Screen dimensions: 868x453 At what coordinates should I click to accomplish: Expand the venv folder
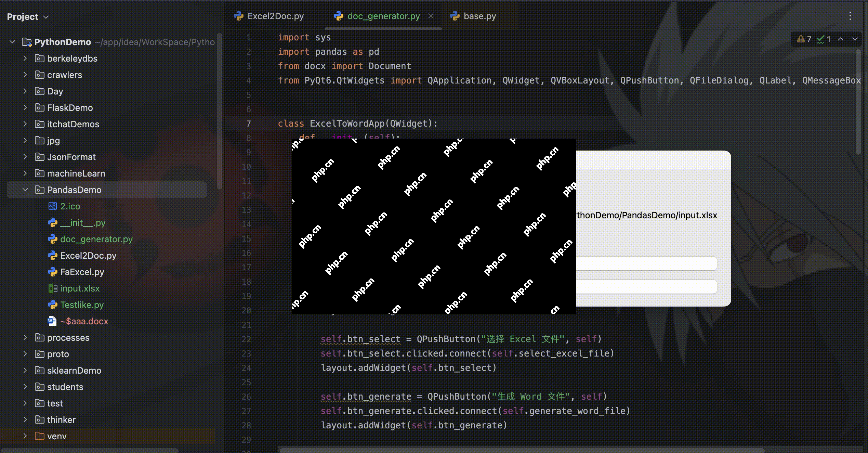[25, 436]
